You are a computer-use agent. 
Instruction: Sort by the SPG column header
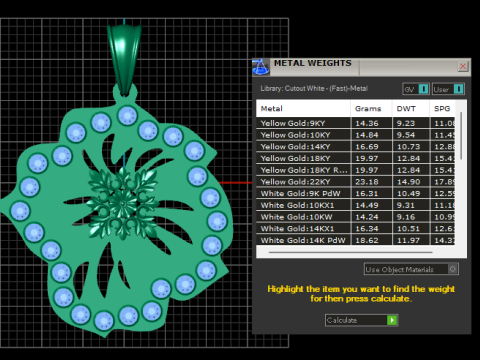(x=442, y=109)
